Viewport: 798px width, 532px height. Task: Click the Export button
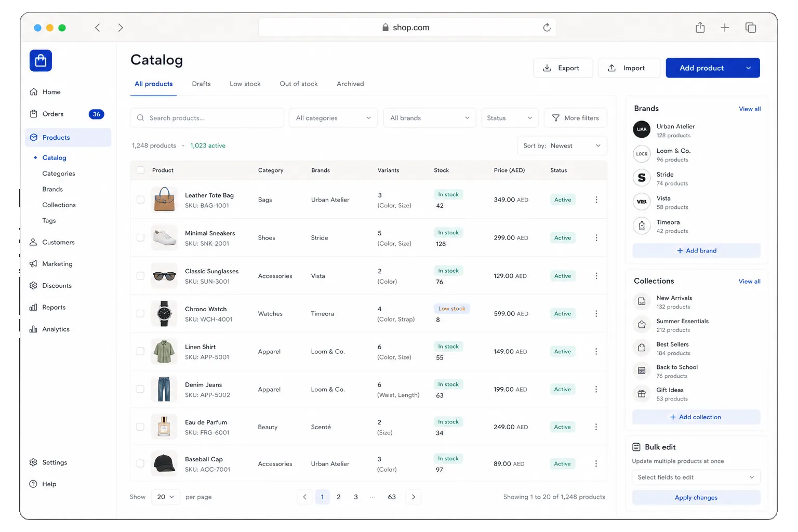coord(563,68)
